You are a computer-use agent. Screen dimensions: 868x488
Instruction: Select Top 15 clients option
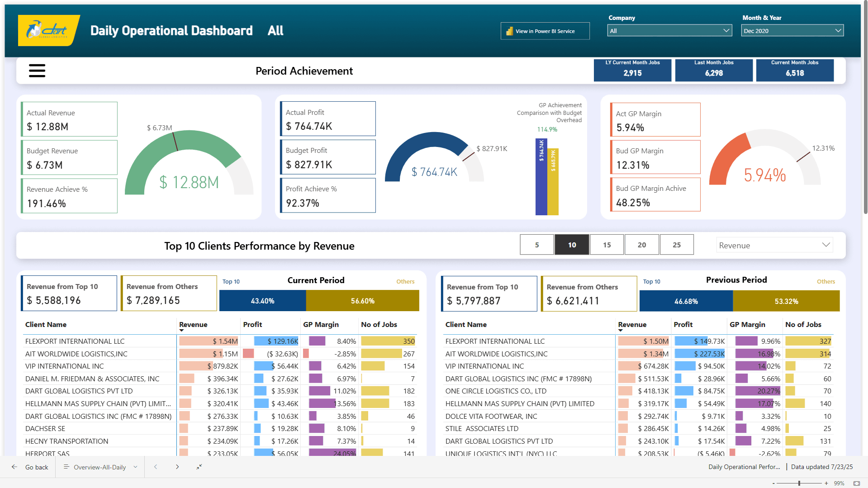(607, 245)
